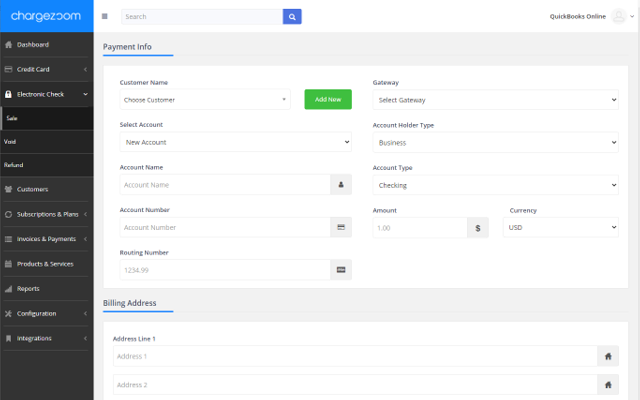Screen dimensions: 640x400
Task: Click the search magnifier button
Action: (x=292, y=16)
